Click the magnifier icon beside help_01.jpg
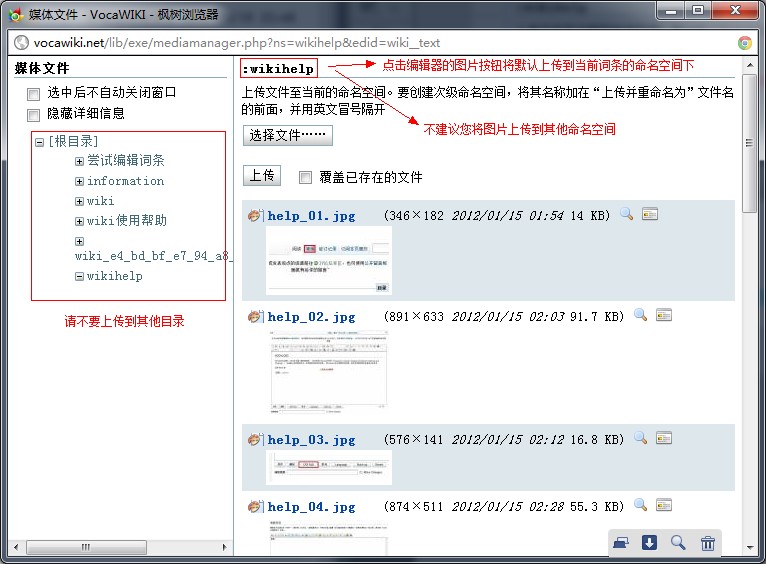This screenshot has width=766, height=564. click(x=627, y=214)
